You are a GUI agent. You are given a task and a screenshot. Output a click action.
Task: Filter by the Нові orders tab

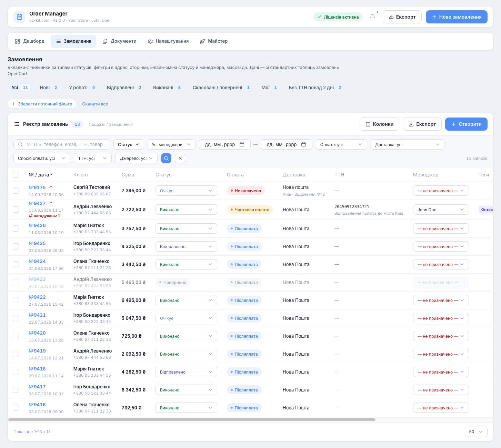click(x=49, y=88)
